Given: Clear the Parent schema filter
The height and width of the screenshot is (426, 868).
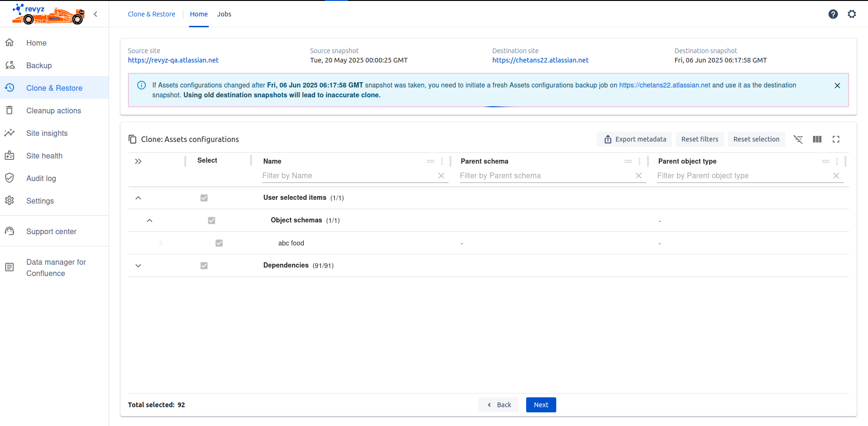Looking at the screenshot, I should 638,176.
